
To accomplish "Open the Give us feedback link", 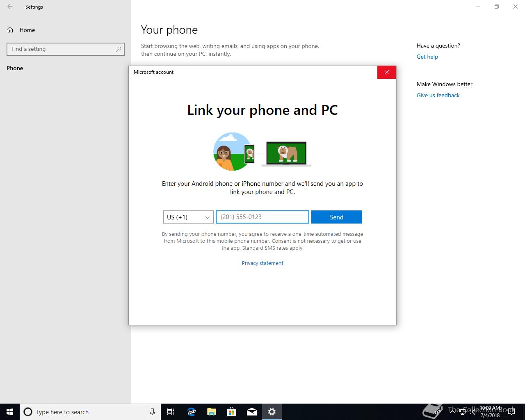I will (x=438, y=95).
